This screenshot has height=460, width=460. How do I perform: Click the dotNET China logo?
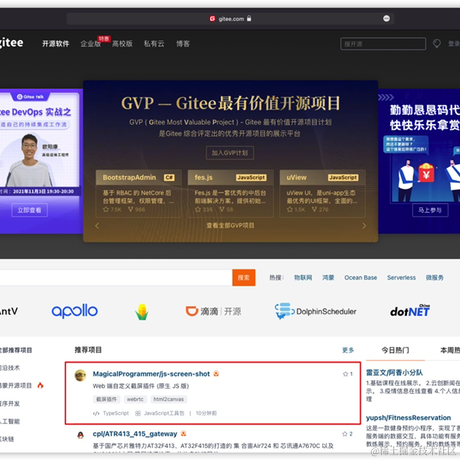[410, 311]
